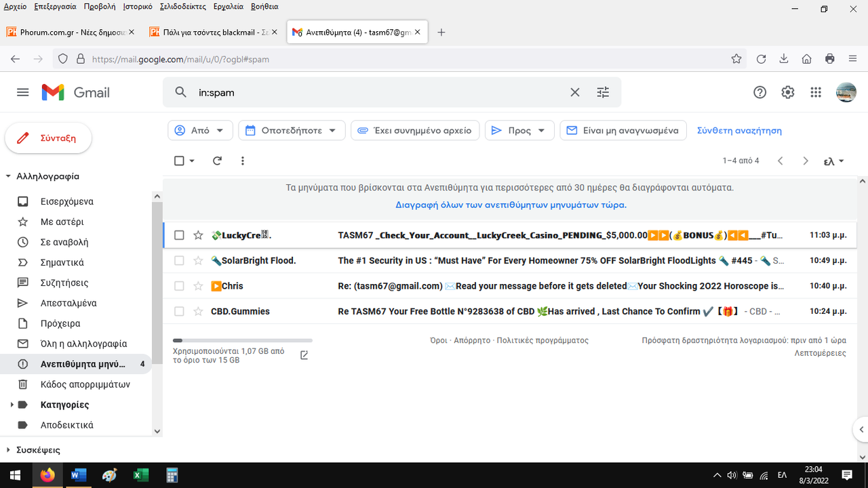The width and height of the screenshot is (868, 488).
Task: Open the Google account avatar
Action: (x=846, y=92)
